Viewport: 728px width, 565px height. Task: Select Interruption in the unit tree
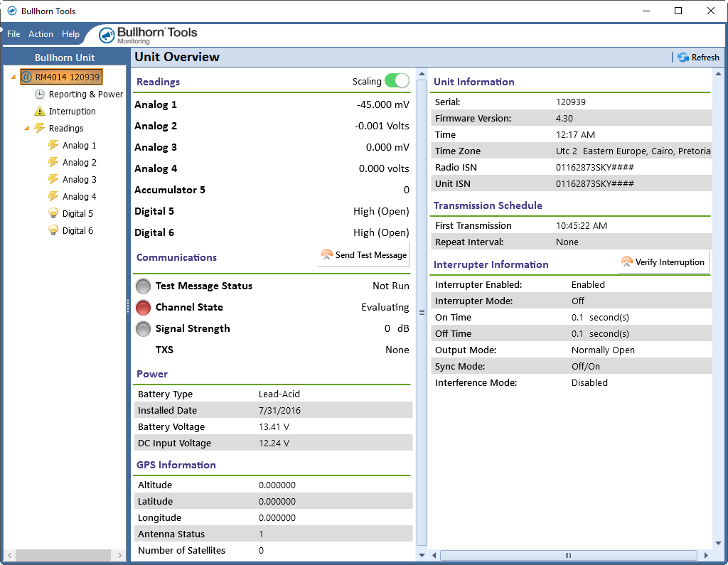(x=72, y=112)
